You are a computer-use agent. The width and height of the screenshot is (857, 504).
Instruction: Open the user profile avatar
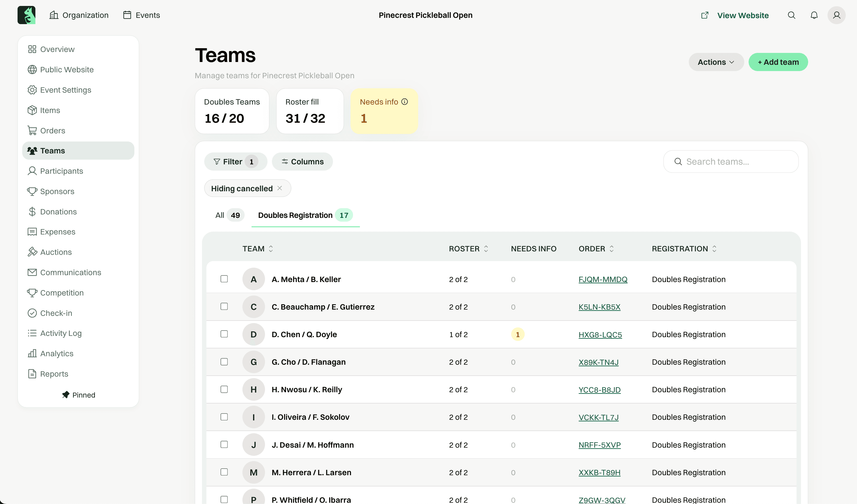pos(836,15)
